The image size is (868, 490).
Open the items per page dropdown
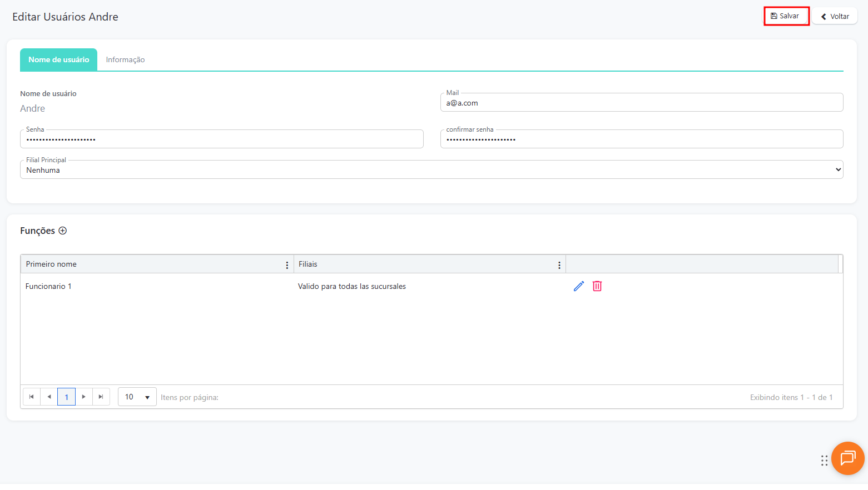137,397
